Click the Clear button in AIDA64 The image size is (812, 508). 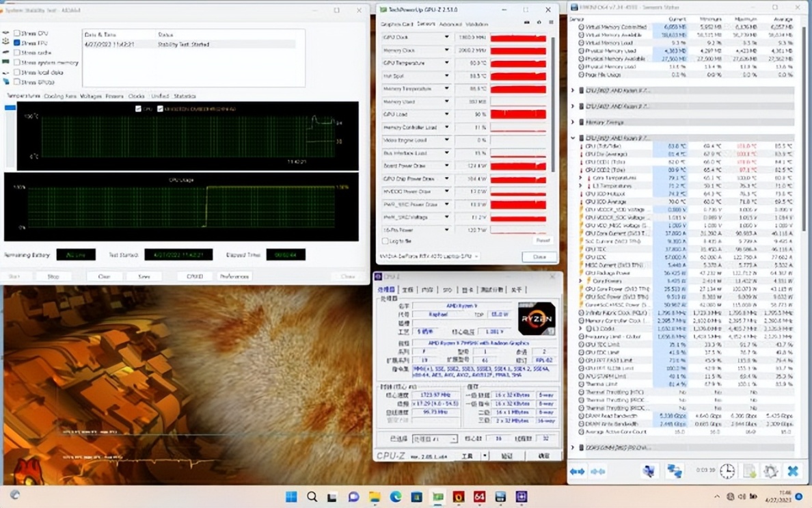tap(104, 276)
